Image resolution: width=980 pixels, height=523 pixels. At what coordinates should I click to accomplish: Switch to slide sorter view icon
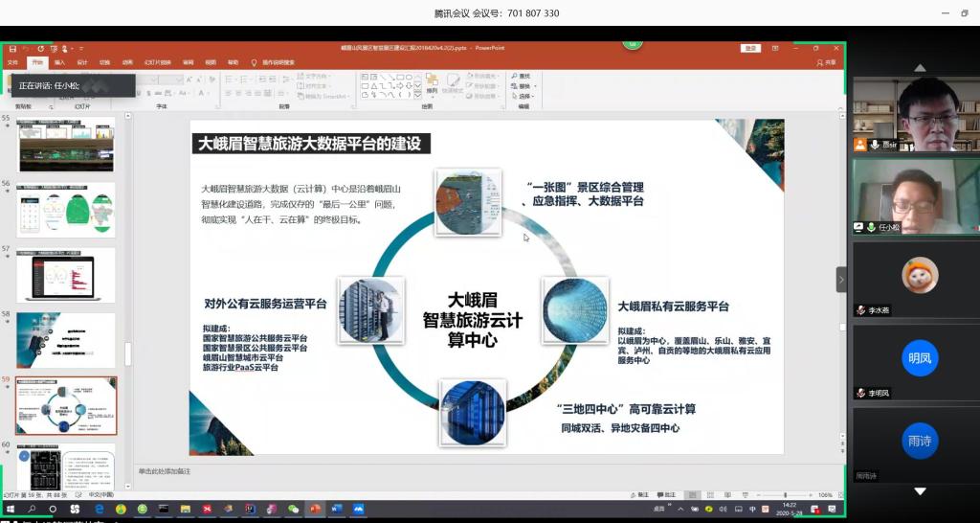709,495
